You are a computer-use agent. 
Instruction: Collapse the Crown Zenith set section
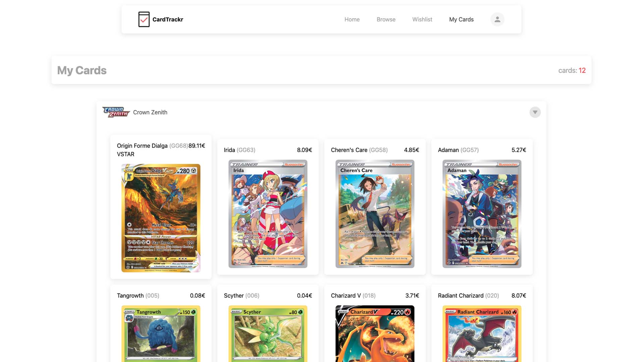tap(535, 112)
